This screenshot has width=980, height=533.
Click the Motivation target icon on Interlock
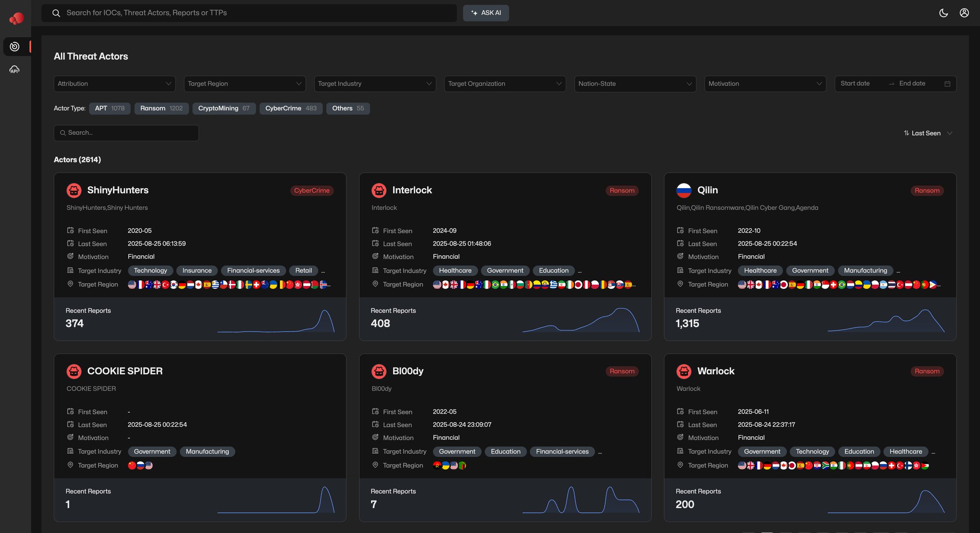click(375, 256)
